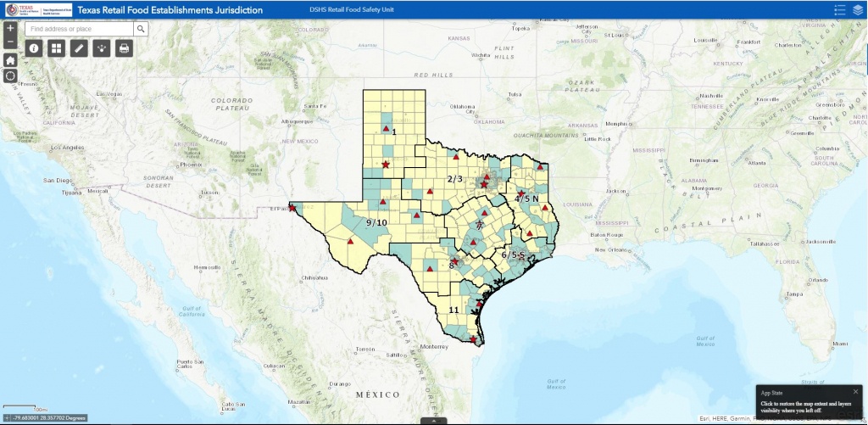
Task: Open the About info widget
Action: (x=35, y=48)
